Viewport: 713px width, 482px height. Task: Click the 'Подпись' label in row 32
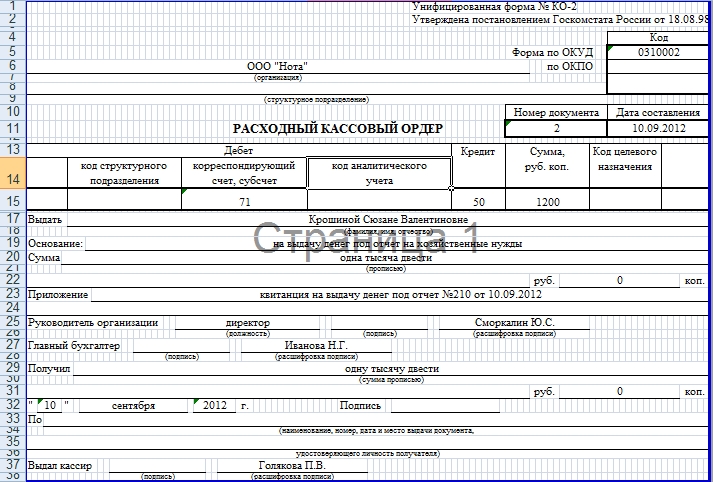[x=360, y=406]
